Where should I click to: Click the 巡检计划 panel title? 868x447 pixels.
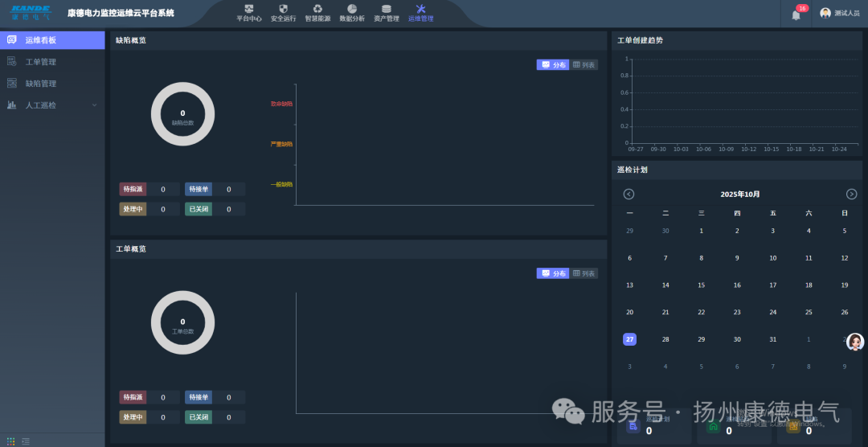pyautogui.click(x=633, y=170)
